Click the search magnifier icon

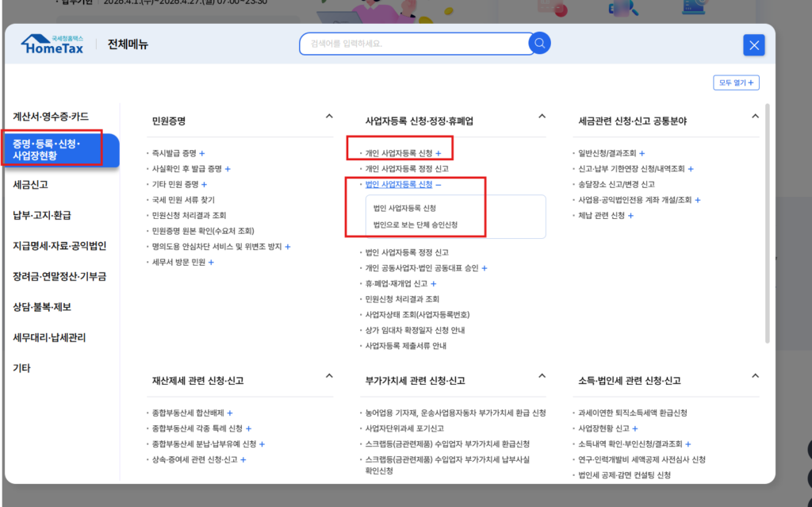tap(539, 44)
